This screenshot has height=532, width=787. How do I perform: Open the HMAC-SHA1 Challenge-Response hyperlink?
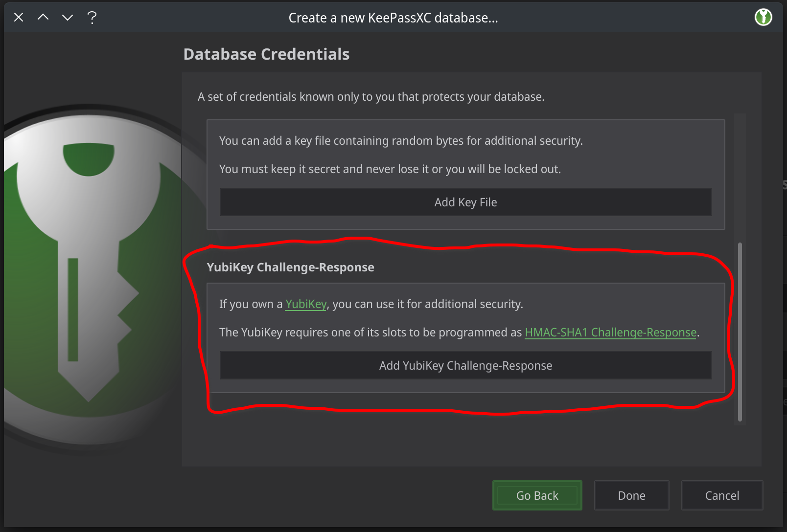click(610, 332)
